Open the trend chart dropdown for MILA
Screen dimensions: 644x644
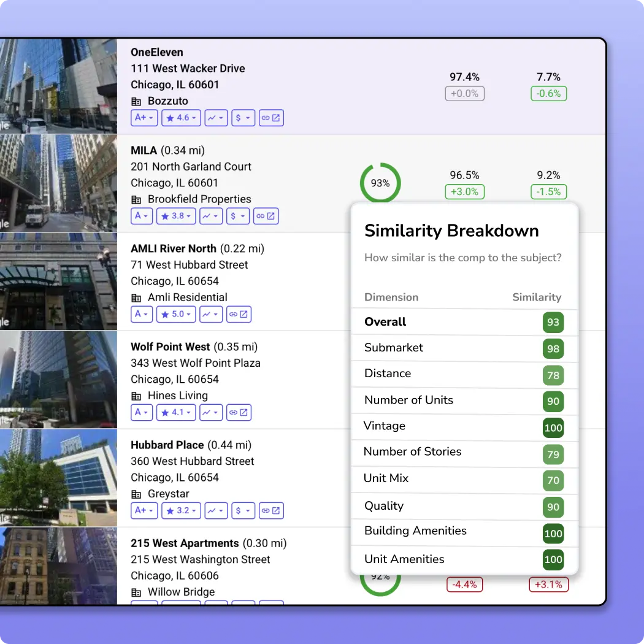(x=211, y=216)
